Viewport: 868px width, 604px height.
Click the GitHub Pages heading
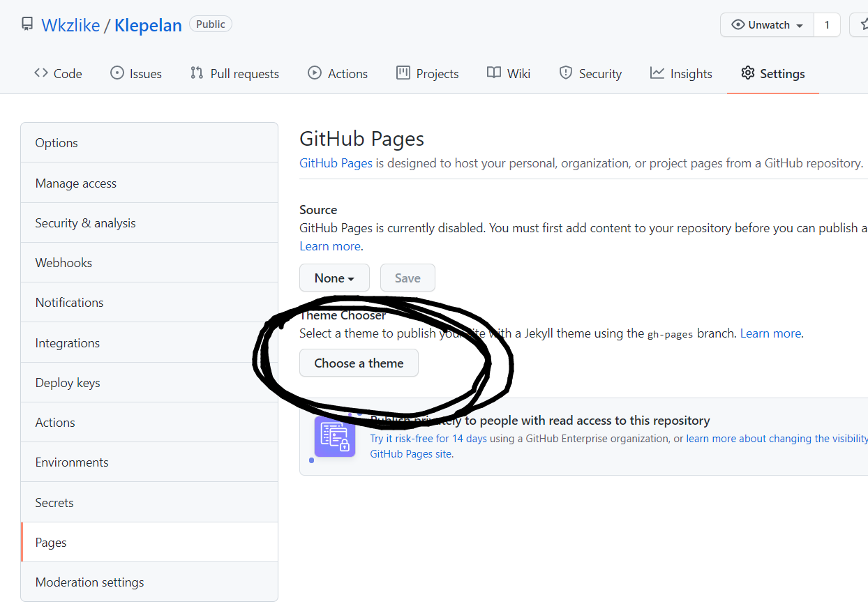pos(361,138)
